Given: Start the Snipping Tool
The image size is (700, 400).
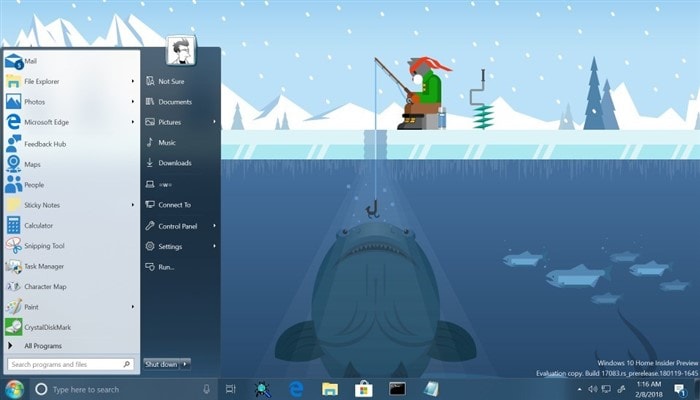Looking at the screenshot, I should 71,246.
